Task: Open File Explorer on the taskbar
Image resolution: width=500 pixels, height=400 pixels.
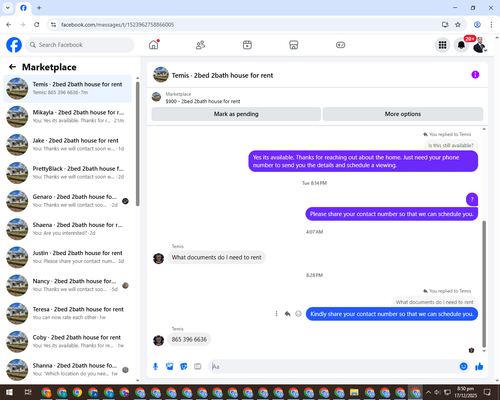Action: pos(354,392)
